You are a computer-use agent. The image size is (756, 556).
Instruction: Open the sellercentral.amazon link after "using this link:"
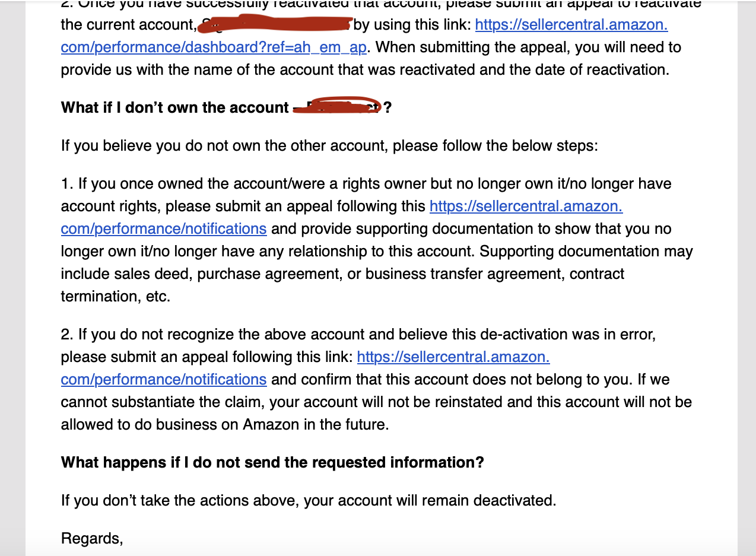571,24
